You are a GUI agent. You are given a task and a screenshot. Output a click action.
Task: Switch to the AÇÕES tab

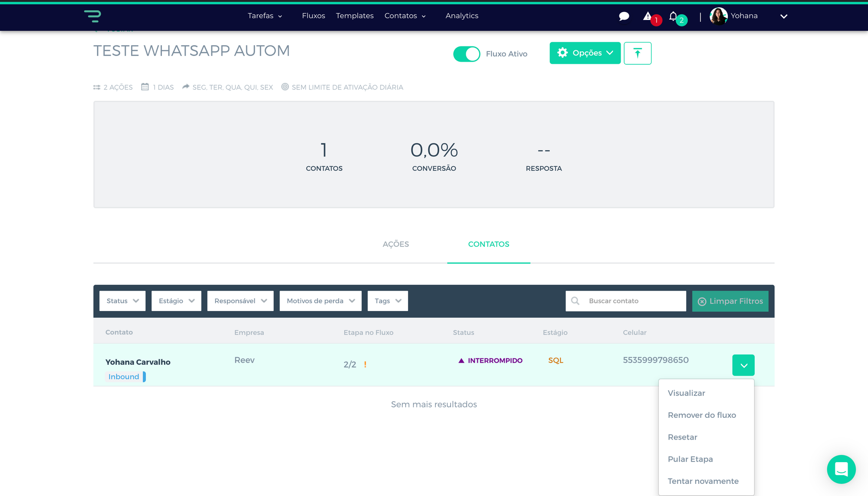tap(395, 244)
